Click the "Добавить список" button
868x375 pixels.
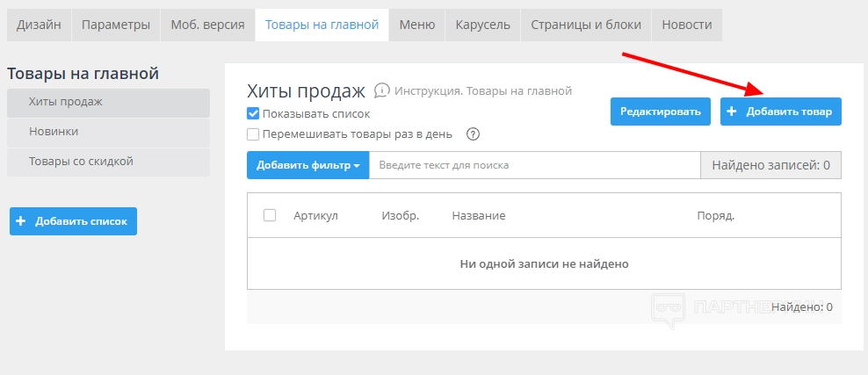(x=73, y=221)
